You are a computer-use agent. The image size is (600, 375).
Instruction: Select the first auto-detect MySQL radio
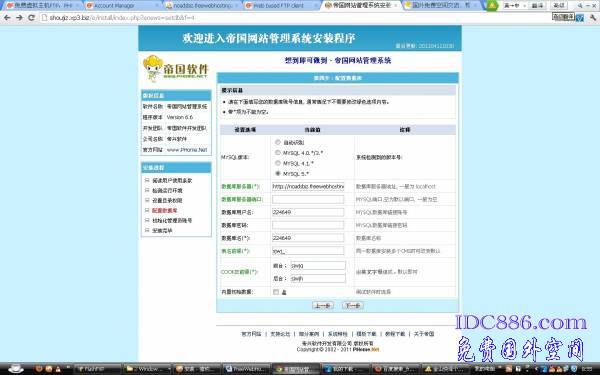278,142
